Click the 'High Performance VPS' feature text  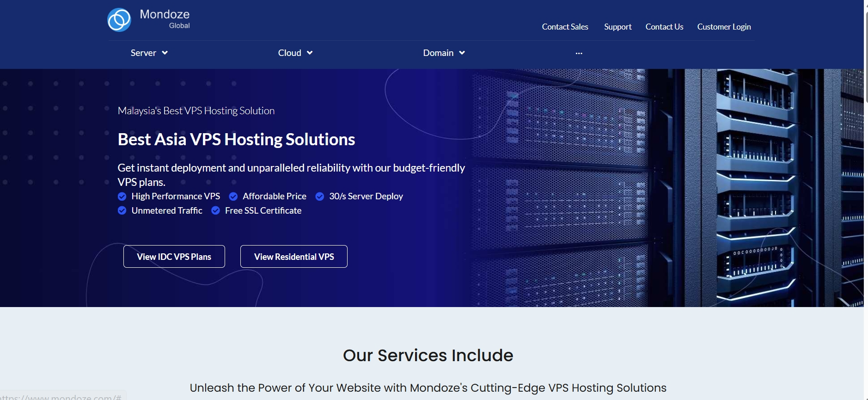[176, 197]
